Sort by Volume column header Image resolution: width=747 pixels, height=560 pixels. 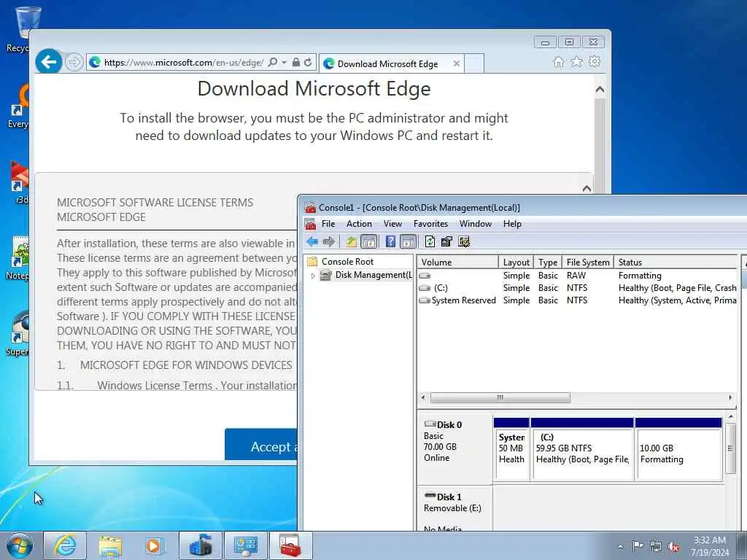click(x=458, y=262)
